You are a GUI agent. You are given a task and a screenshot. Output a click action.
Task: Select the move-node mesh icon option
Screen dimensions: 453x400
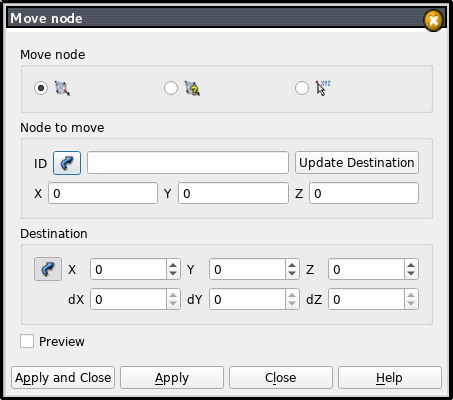tap(62, 88)
